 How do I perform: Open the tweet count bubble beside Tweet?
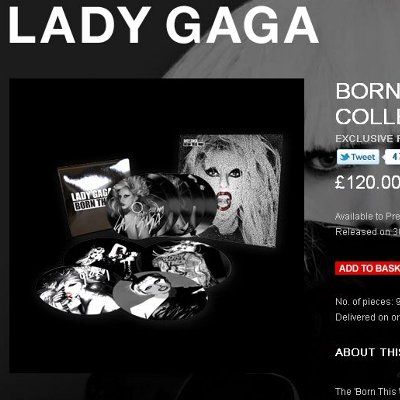392,157
